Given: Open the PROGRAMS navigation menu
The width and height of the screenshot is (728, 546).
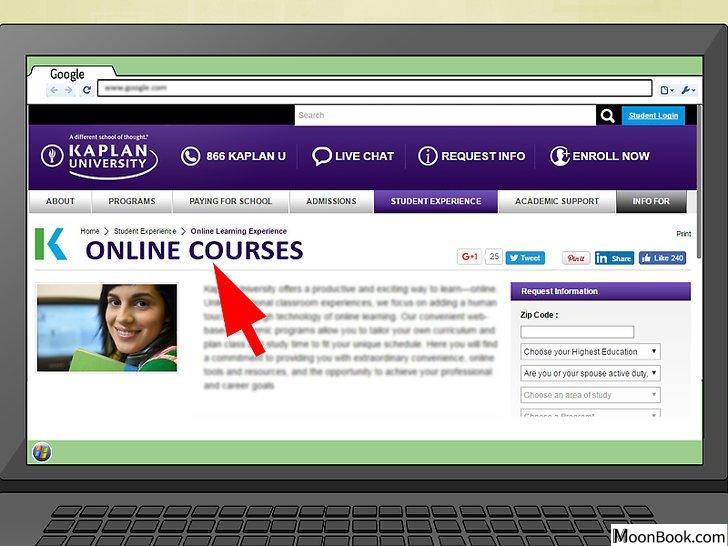Looking at the screenshot, I should [x=132, y=201].
